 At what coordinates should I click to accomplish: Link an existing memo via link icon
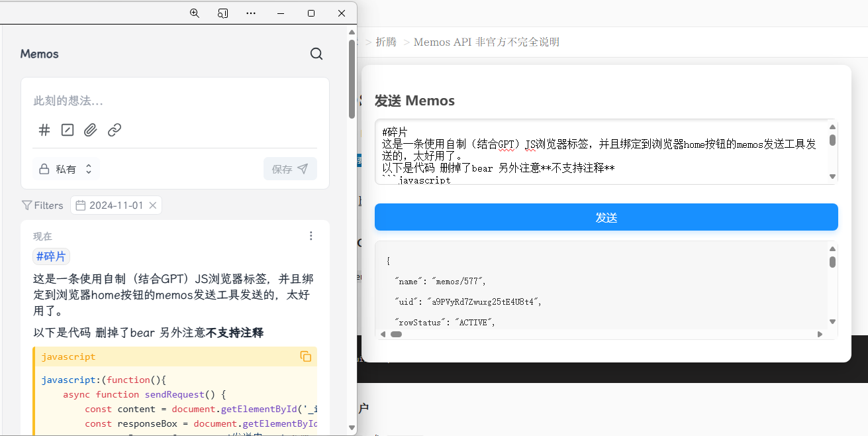[115, 130]
